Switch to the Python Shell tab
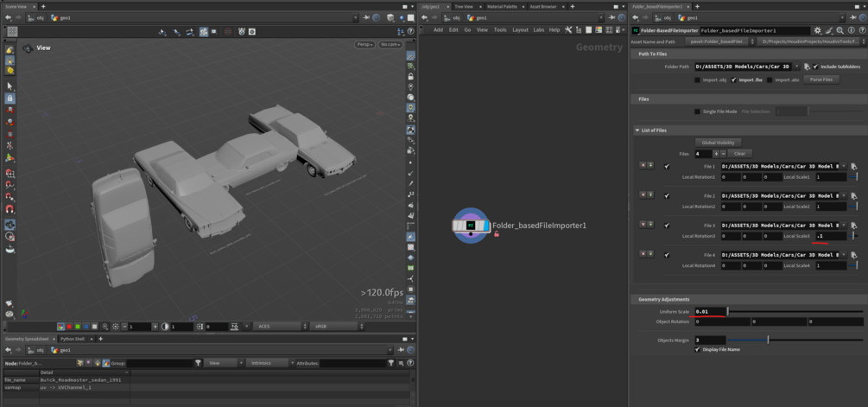The height and width of the screenshot is (407, 868). [74, 339]
